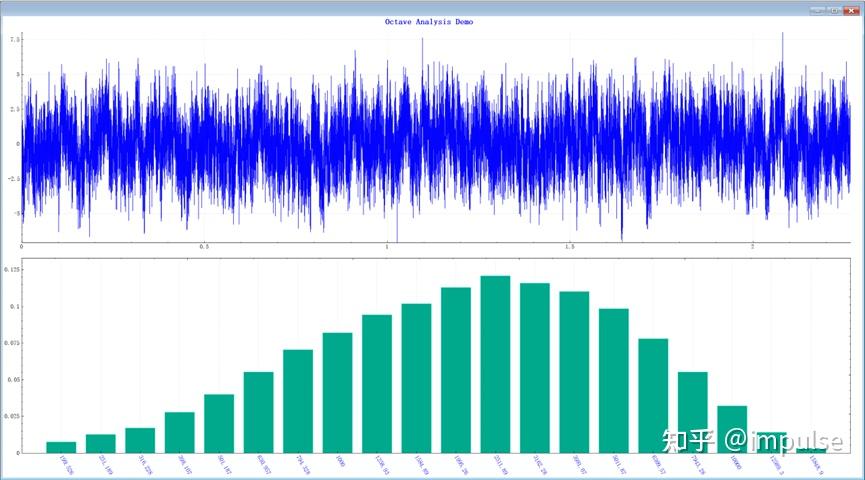Select the bar above the 10000 label
This screenshot has width=865, height=480.
pos(732,429)
